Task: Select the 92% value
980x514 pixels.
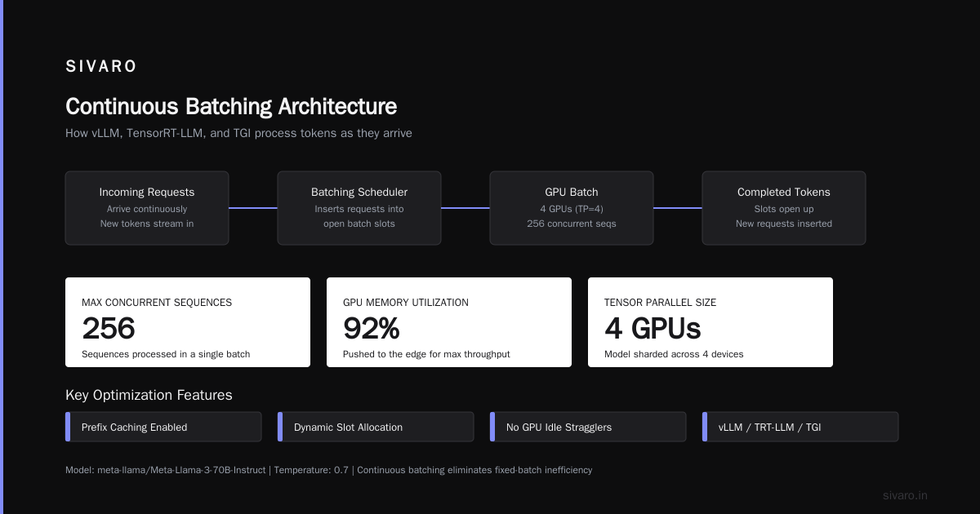Action: coord(372,329)
